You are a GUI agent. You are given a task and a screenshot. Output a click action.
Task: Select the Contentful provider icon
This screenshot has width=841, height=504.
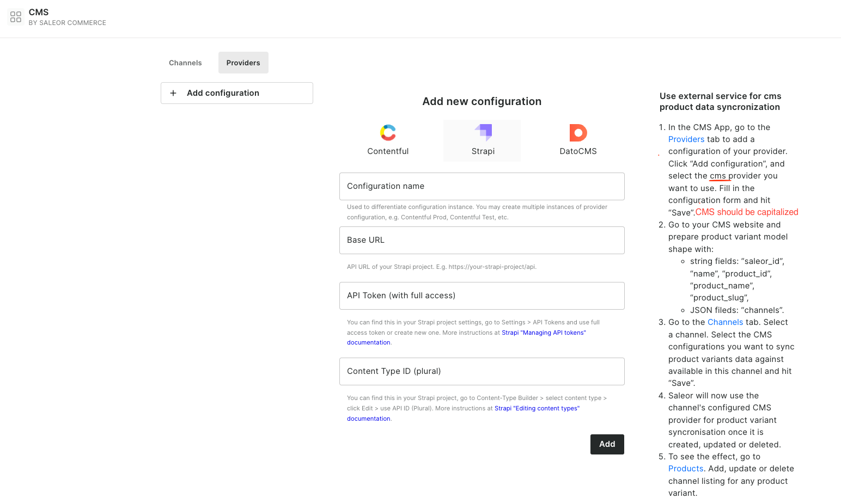coord(388,132)
